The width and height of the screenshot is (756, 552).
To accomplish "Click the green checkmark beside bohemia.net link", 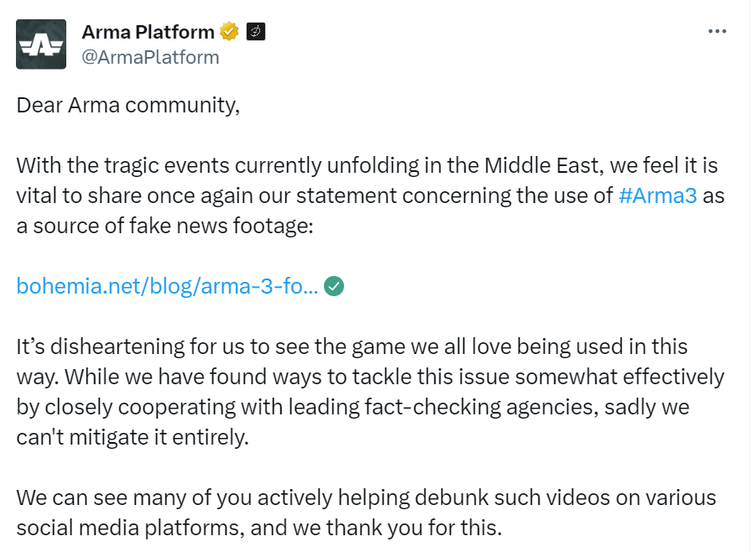I will point(334,286).
